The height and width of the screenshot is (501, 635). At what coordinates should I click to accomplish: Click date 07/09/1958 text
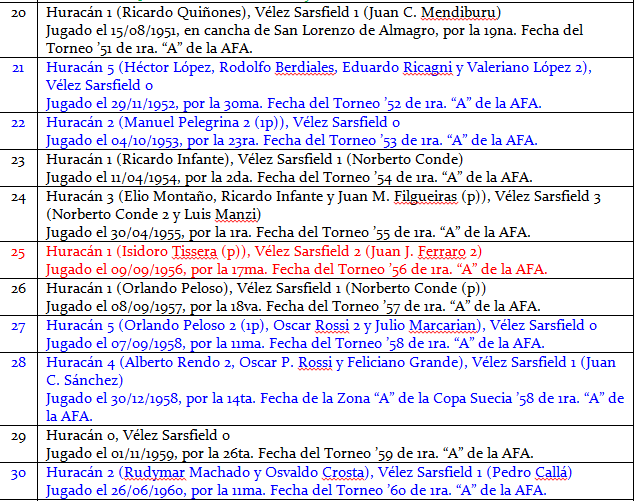147,343
